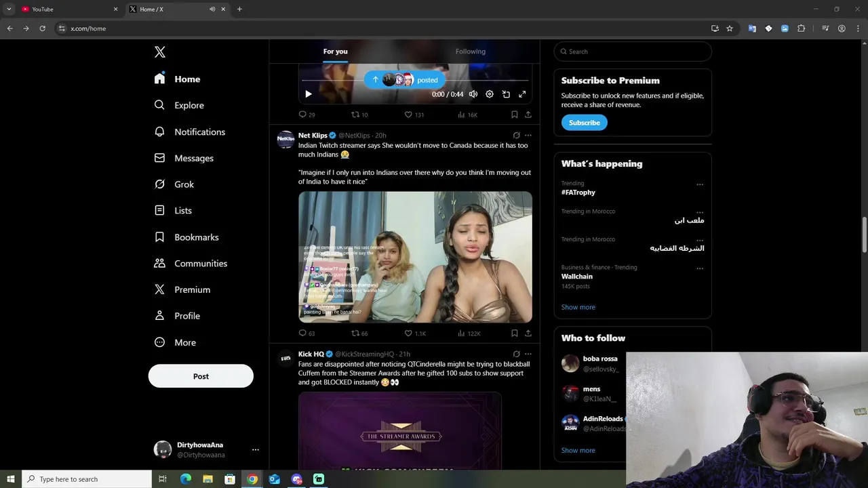Image resolution: width=868 pixels, height=488 pixels.
Task: Seek on the video progress bar
Action: [x=415, y=80]
